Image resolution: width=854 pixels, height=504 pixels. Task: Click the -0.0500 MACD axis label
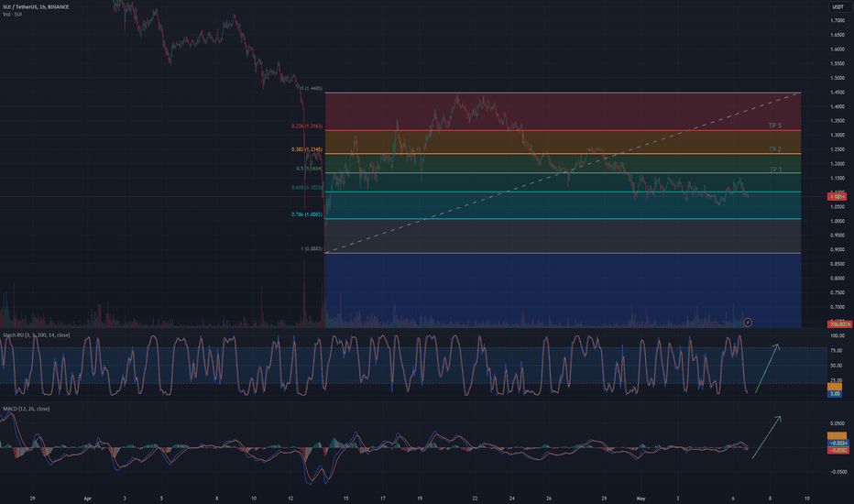pyautogui.click(x=838, y=472)
